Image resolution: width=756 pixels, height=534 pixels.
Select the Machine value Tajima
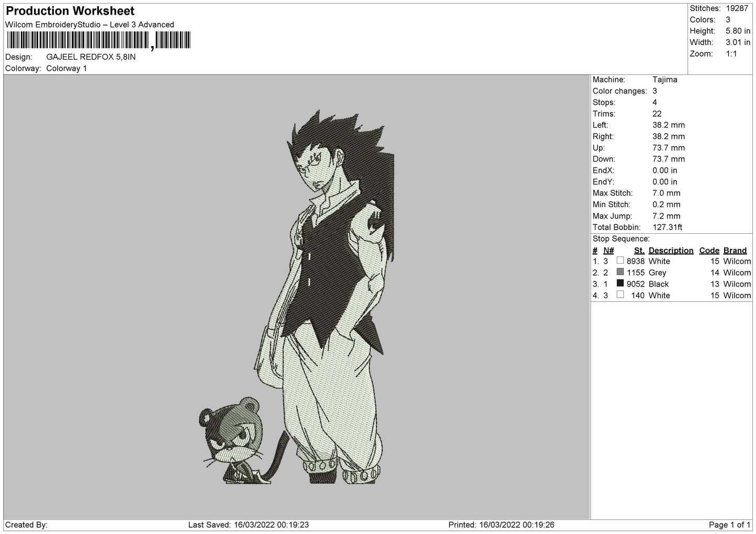coord(664,79)
